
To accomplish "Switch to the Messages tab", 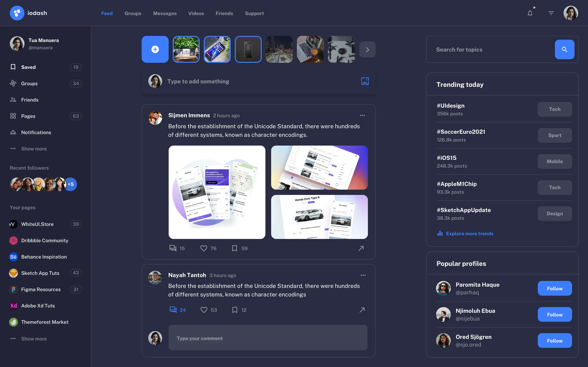I will click(x=165, y=13).
